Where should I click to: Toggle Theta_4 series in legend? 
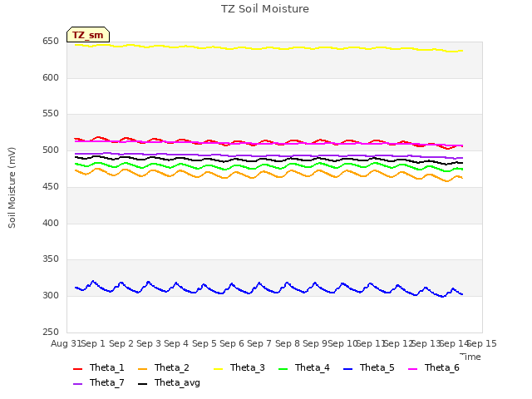(304, 367)
